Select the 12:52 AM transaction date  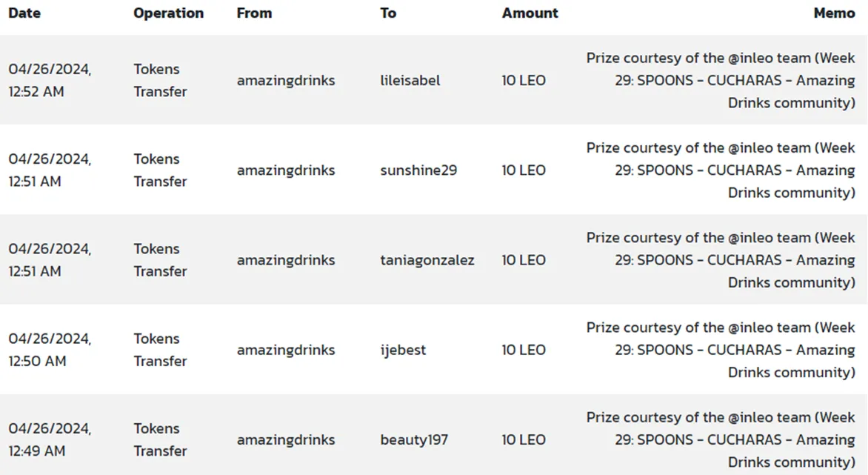coord(50,80)
